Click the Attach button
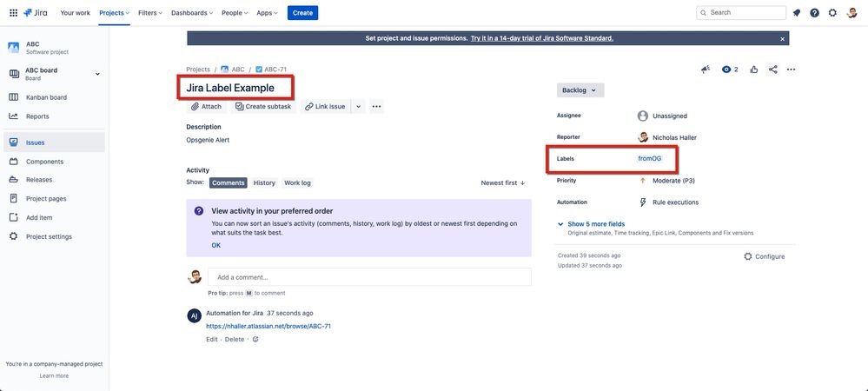Image resolution: width=868 pixels, height=391 pixels. coord(206,106)
